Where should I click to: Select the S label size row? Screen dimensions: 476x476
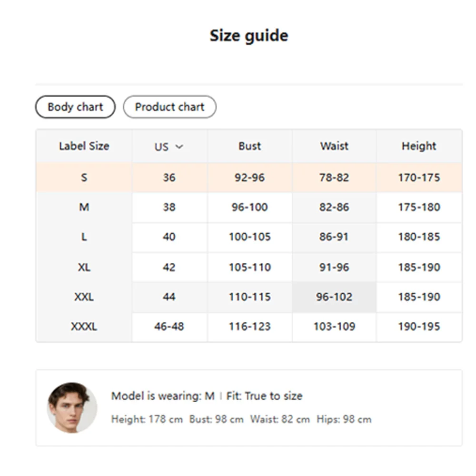84,178
